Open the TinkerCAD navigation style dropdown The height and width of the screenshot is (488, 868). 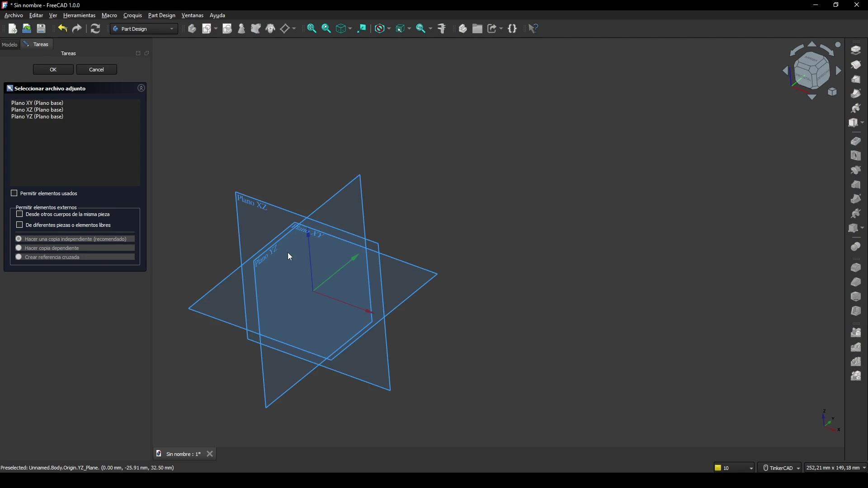click(782, 468)
